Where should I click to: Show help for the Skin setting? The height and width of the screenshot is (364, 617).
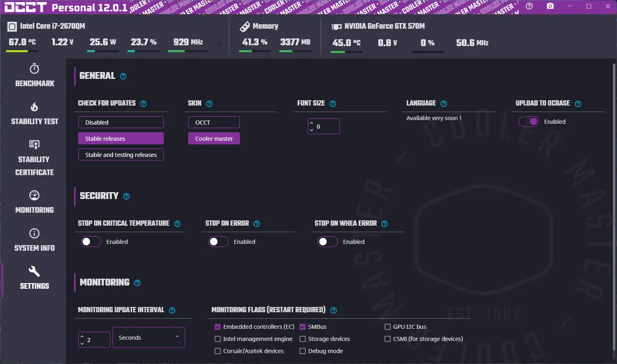coord(209,104)
